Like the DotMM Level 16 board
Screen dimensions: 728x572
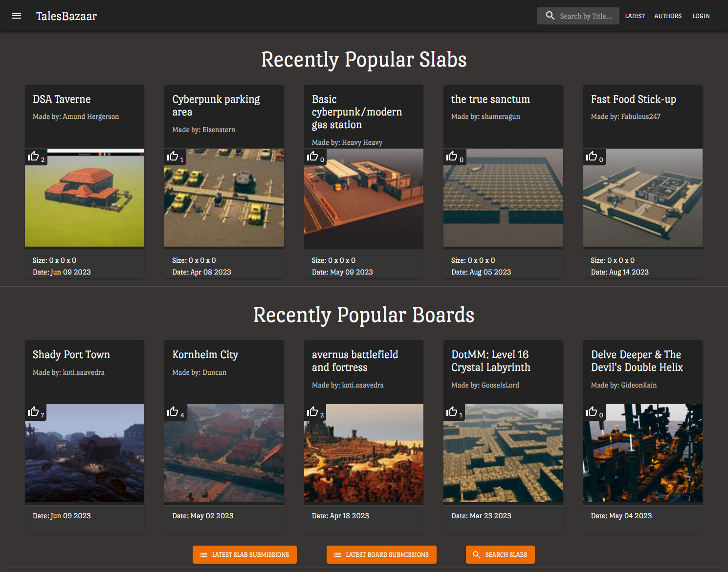click(452, 412)
